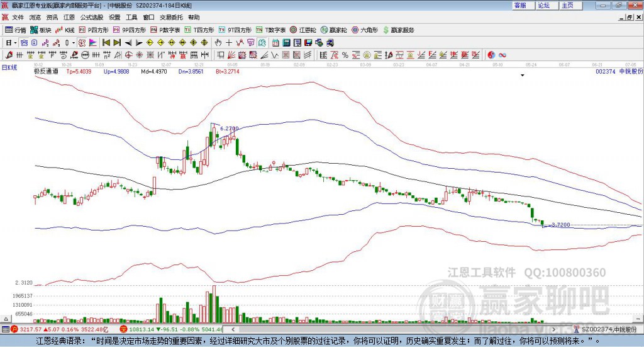644x347 pixels.
Task: Open the 行情 market quotes view
Action: (15, 30)
